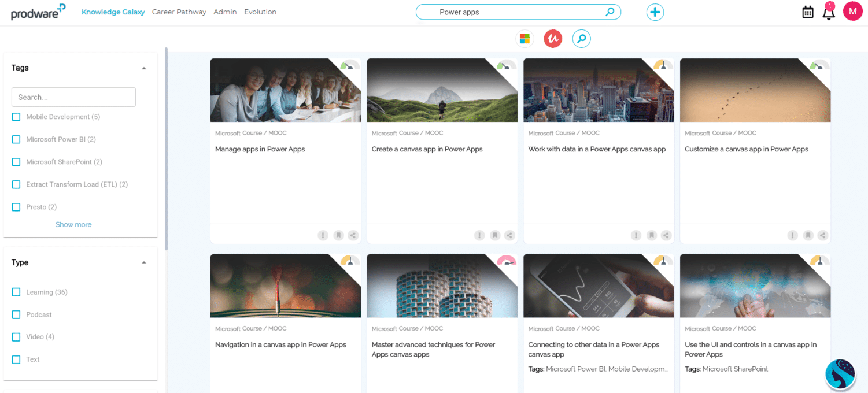
Task: Enable the Learning (36) type filter
Action: 16,292
